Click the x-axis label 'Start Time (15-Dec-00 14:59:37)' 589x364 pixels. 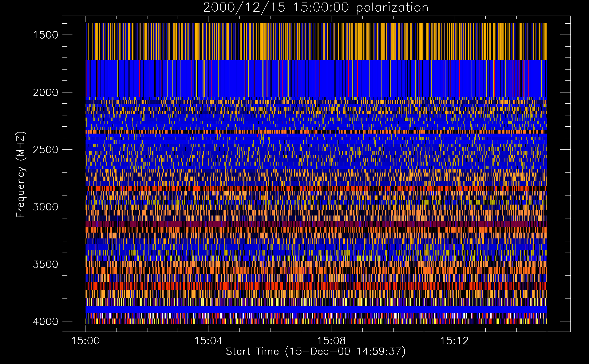316,352
